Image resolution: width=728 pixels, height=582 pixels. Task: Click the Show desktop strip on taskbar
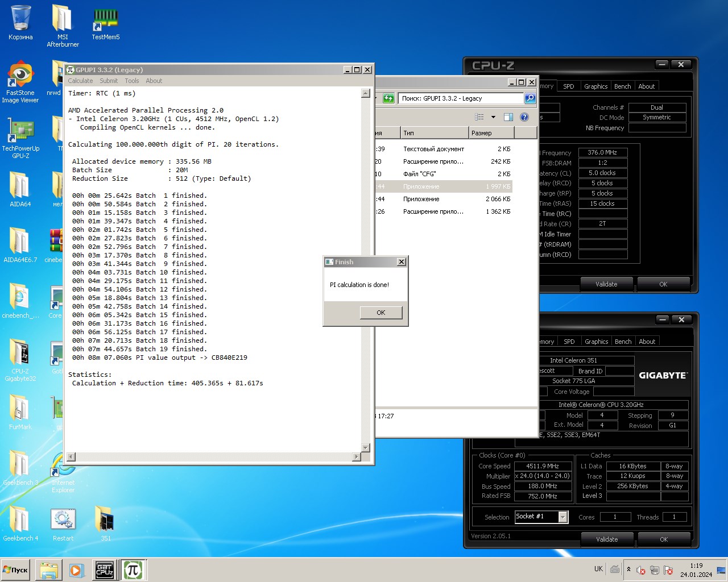point(722,570)
